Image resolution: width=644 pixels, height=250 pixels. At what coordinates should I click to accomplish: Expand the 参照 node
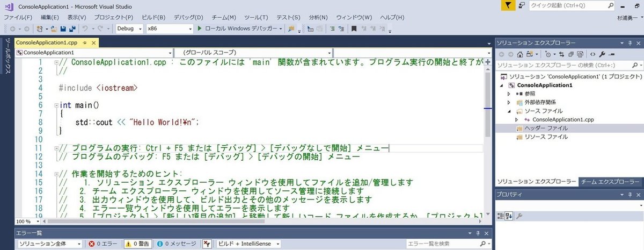509,94
